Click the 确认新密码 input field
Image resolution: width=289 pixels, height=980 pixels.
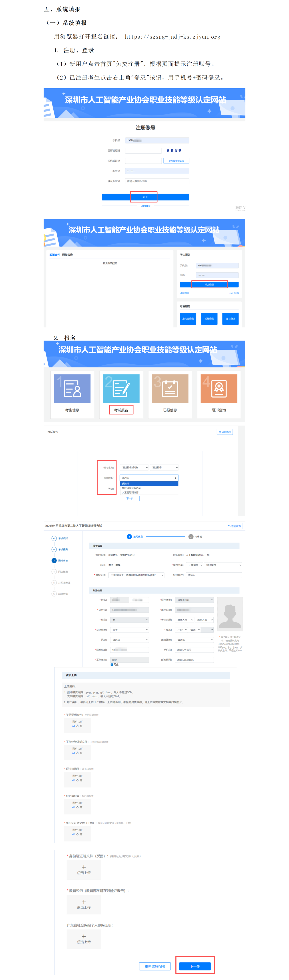(x=157, y=181)
